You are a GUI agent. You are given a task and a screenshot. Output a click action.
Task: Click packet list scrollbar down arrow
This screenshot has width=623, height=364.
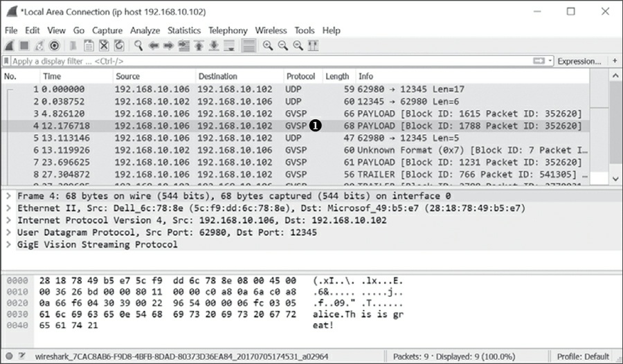(615, 179)
